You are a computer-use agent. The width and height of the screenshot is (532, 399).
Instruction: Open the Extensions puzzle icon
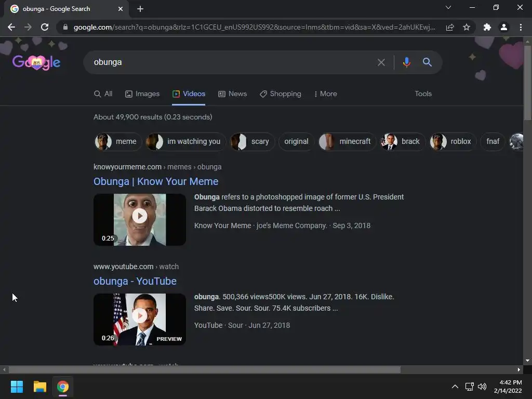click(x=487, y=27)
